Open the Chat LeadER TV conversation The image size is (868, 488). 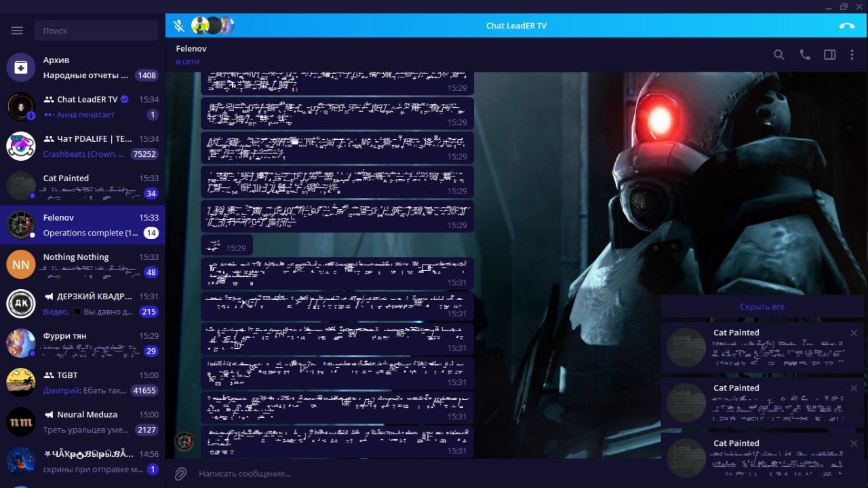point(83,107)
